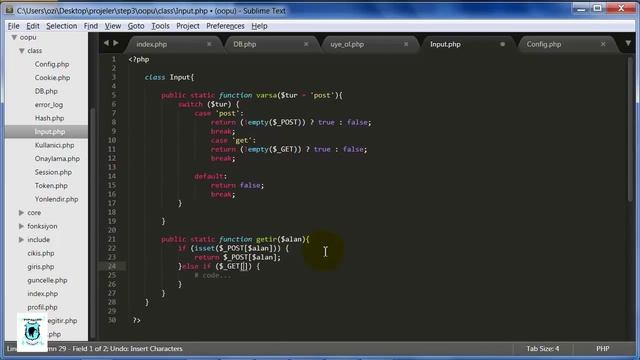The width and height of the screenshot is (640, 360).
Task: Click 'varsa' function name on line 5
Action: tap(266, 95)
